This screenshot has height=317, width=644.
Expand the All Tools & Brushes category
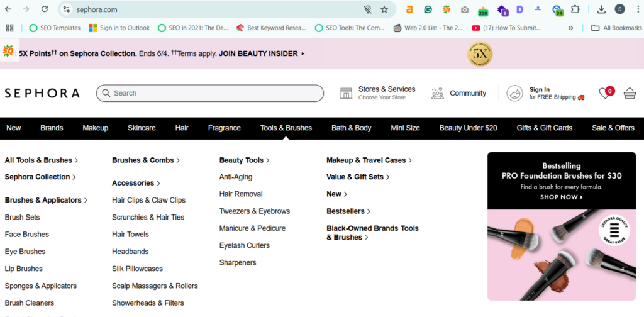coord(42,160)
